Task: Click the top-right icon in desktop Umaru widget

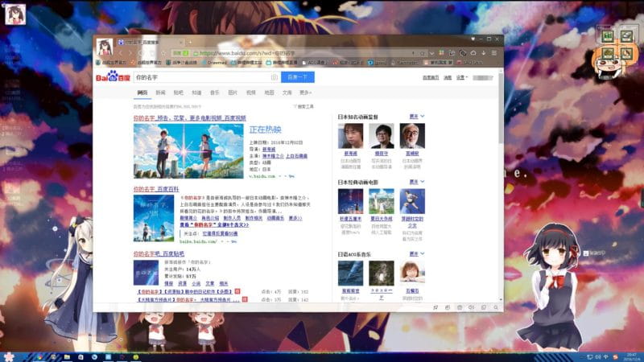Action: [626, 36]
